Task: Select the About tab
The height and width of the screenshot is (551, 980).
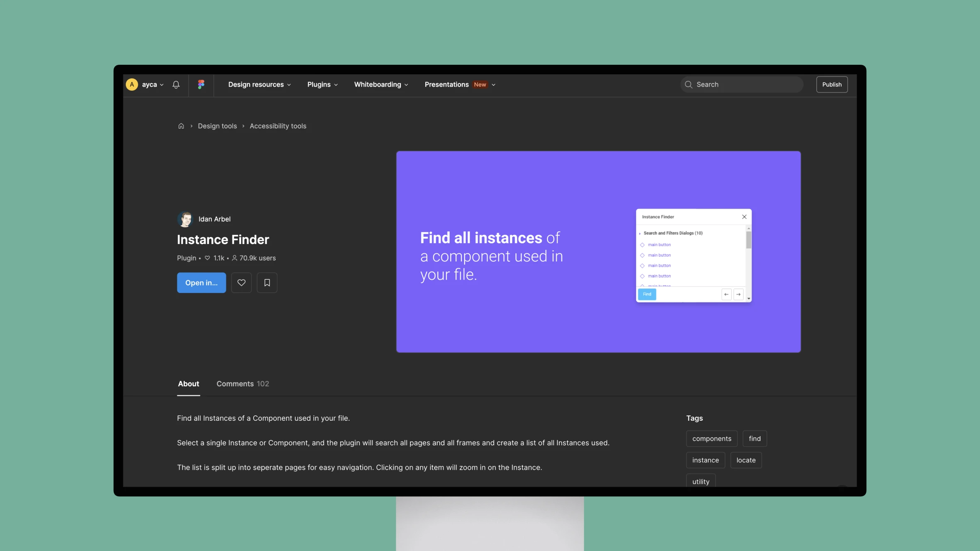Action: 189,383
